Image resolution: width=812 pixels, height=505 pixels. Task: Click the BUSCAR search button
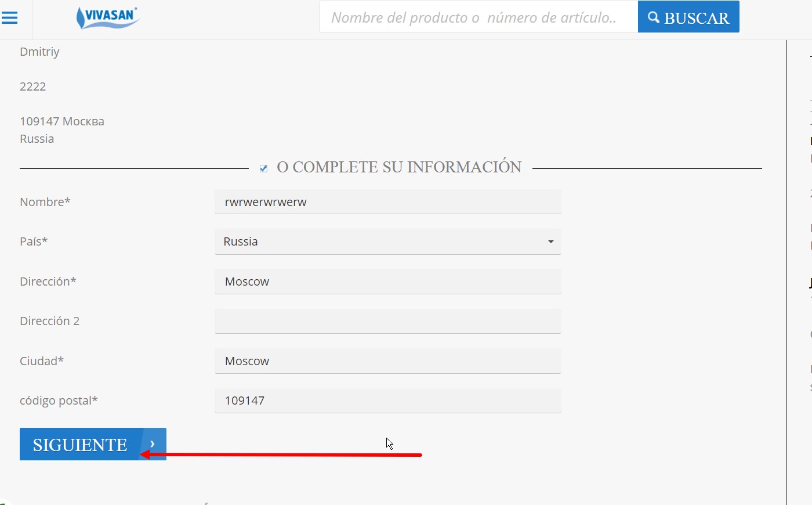coord(688,17)
